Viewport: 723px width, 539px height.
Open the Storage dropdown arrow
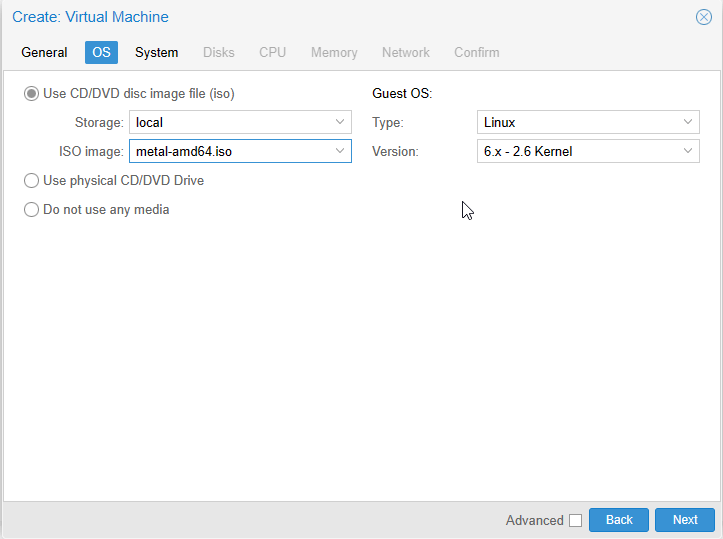[340, 122]
